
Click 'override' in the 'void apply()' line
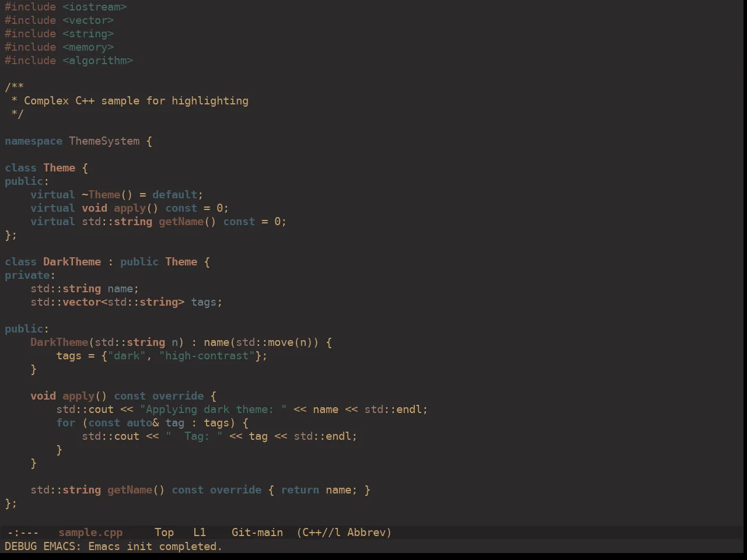[178, 396]
